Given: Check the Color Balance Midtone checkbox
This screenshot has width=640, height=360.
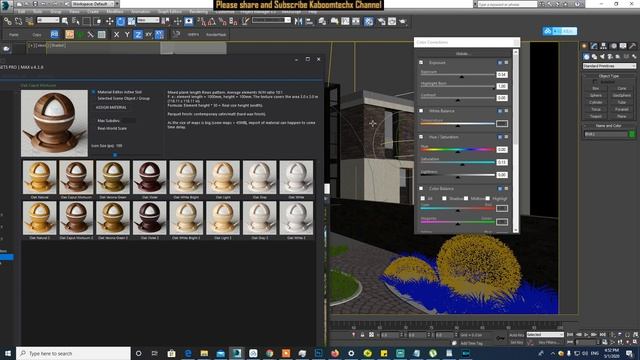Looking at the screenshot, I should pos(466,198).
